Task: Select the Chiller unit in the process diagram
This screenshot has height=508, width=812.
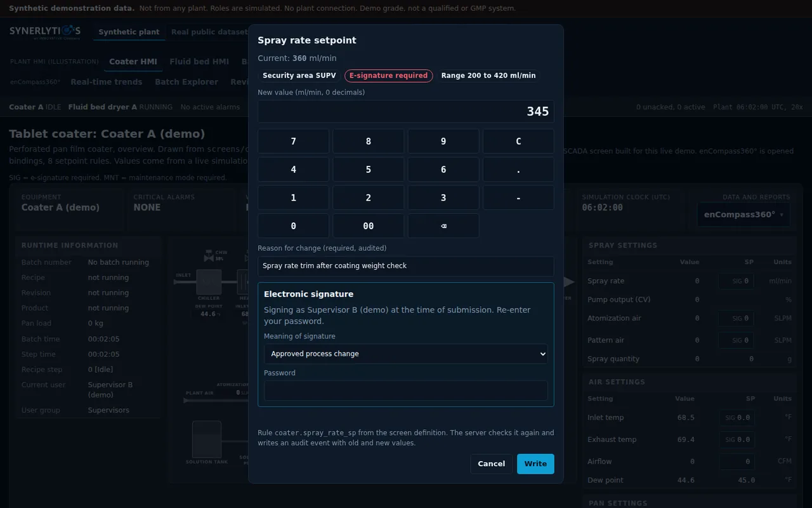Action: pos(209,282)
